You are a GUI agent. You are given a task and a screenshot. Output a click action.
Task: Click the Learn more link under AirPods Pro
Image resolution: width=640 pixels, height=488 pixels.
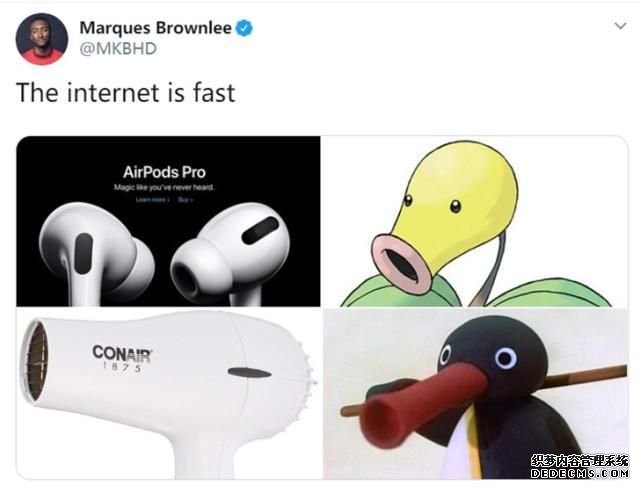[x=153, y=200]
